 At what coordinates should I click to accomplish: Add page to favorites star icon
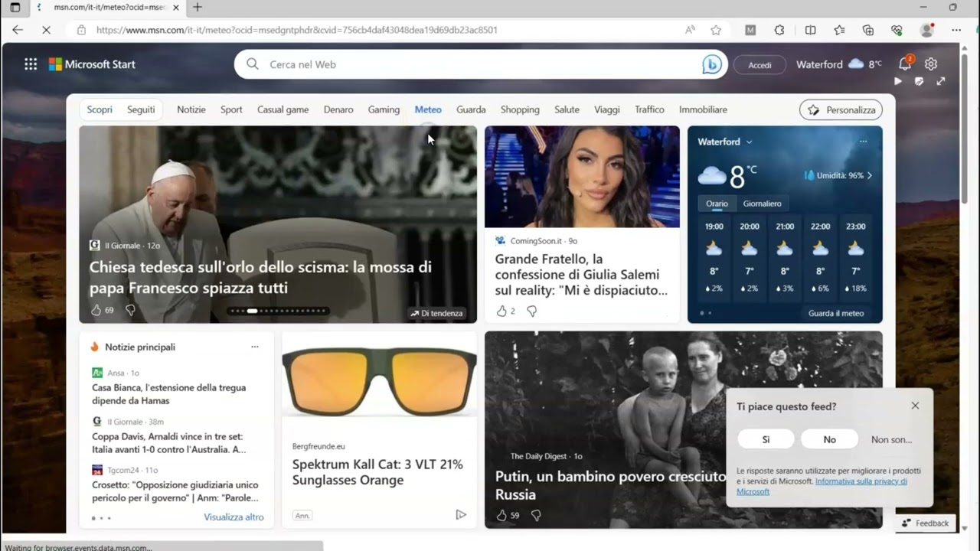click(716, 30)
